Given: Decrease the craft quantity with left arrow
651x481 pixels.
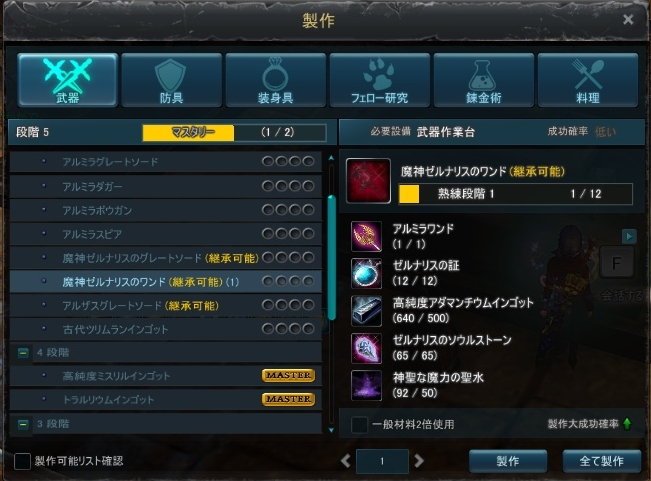Looking at the screenshot, I should (x=345, y=461).
